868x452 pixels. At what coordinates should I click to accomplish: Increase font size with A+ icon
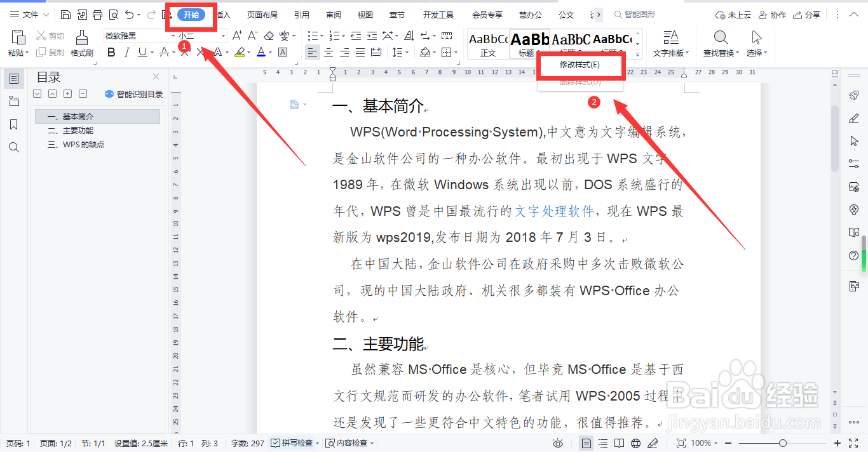click(237, 36)
